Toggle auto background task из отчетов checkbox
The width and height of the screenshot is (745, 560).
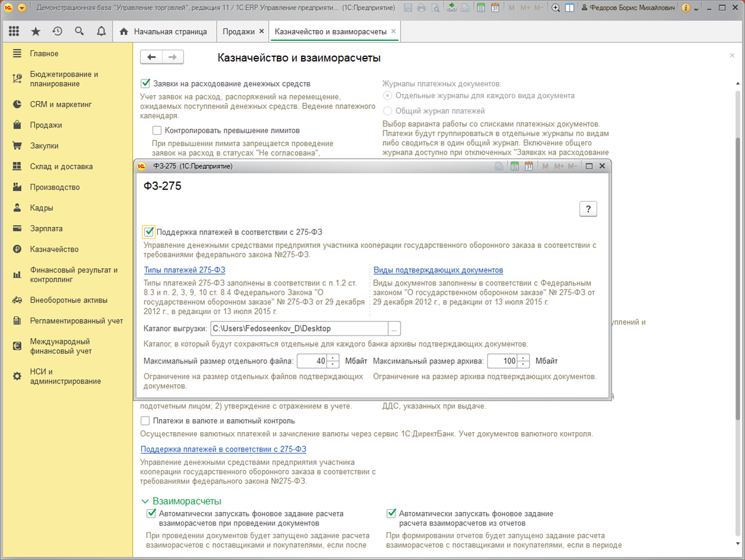tap(391, 514)
